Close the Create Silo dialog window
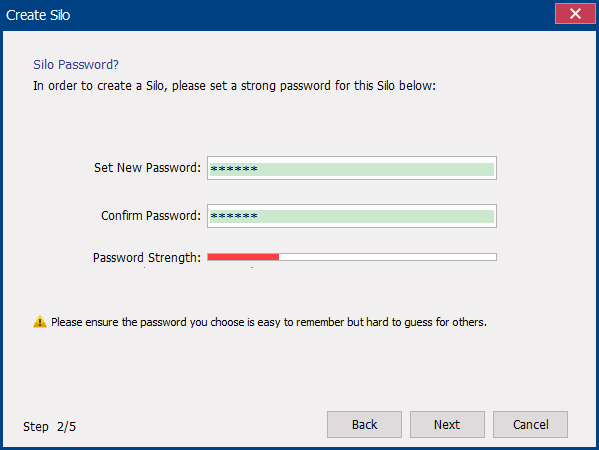This screenshot has width=599, height=450. pos(575,14)
